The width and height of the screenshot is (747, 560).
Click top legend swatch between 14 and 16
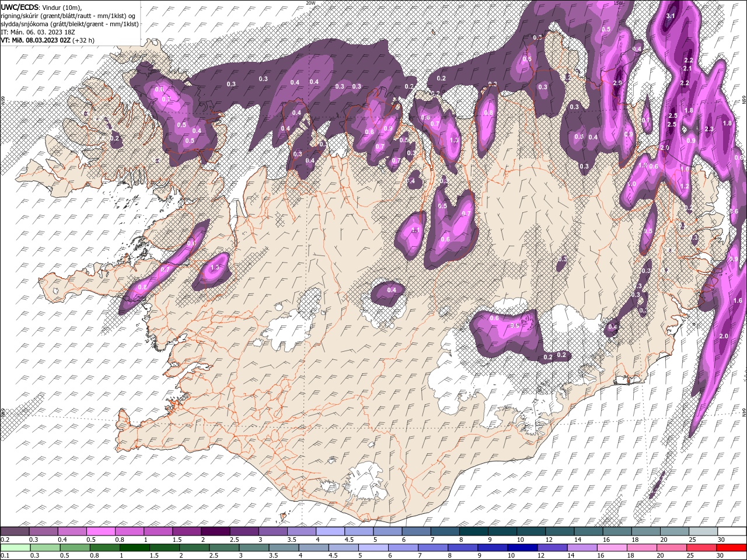click(588, 531)
